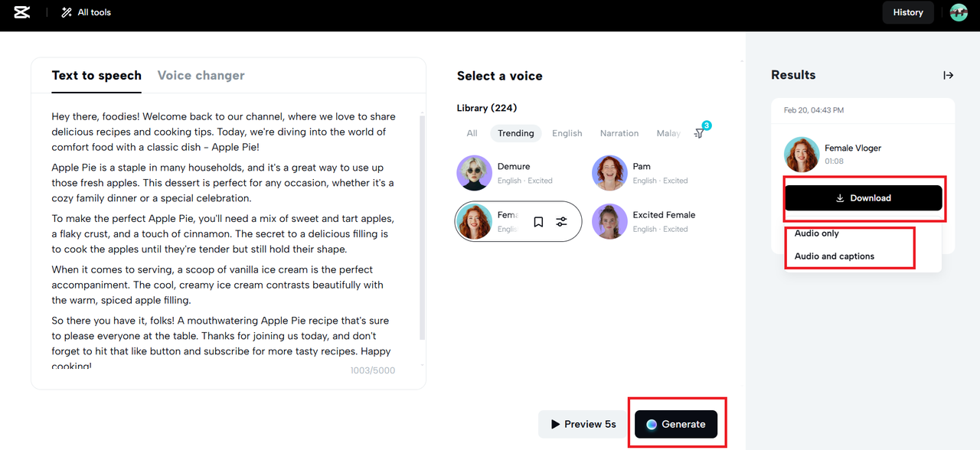
Task: Open the user profile avatar
Action: coord(959,12)
